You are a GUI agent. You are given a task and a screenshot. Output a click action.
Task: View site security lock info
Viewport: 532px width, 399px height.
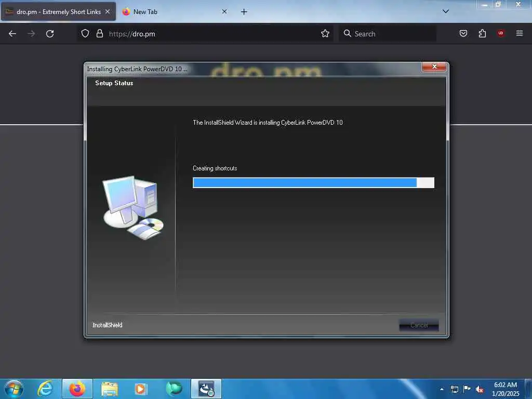[x=99, y=33]
